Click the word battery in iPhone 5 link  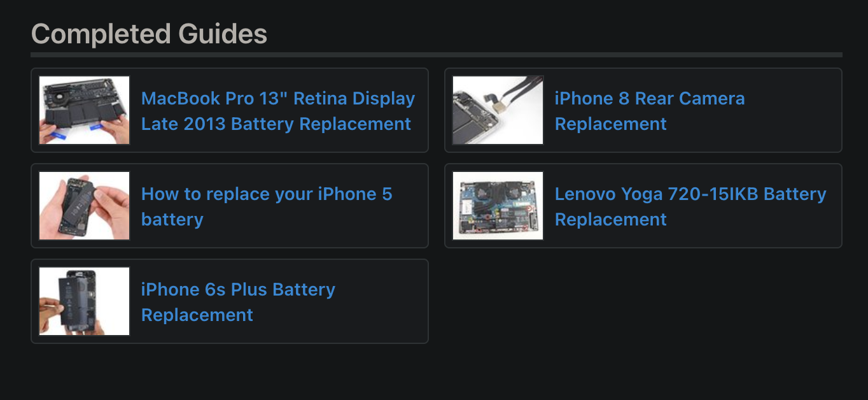click(172, 219)
